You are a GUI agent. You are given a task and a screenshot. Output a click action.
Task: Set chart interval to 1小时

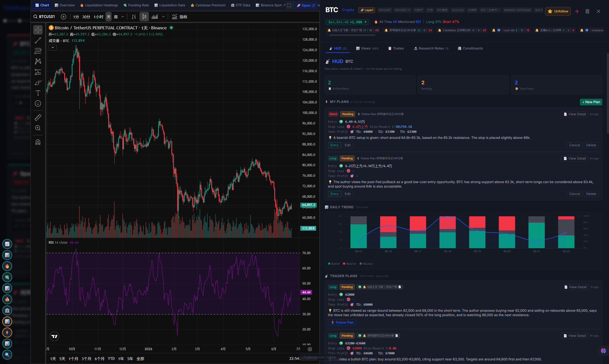pyautogui.click(x=98, y=17)
